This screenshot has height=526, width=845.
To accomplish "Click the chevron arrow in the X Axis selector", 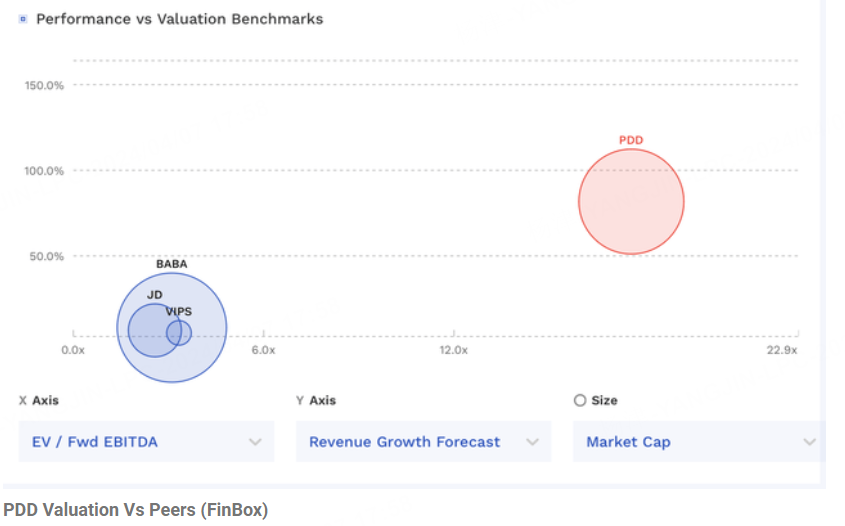I will pos(255,442).
